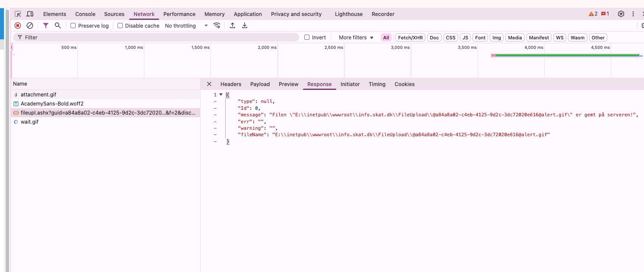
Task: Click the export HAR download icon
Action: point(245,26)
